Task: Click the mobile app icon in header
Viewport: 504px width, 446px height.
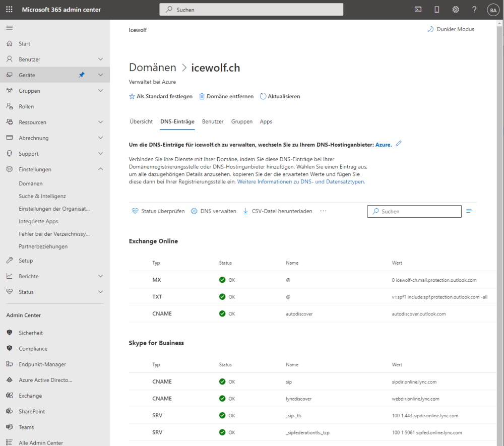Action: tap(437, 10)
